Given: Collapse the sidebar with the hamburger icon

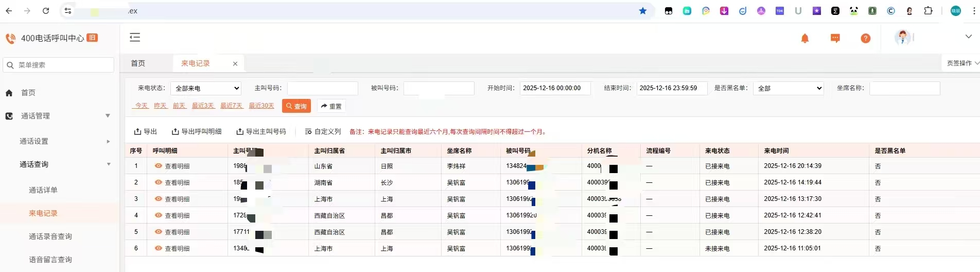Looking at the screenshot, I should 135,37.
